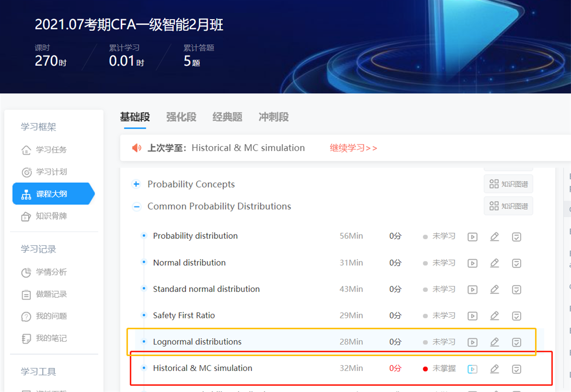Open quiz icon on Normal distribution row
Image resolution: width=571 pixels, height=392 pixels.
coord(516,263)
